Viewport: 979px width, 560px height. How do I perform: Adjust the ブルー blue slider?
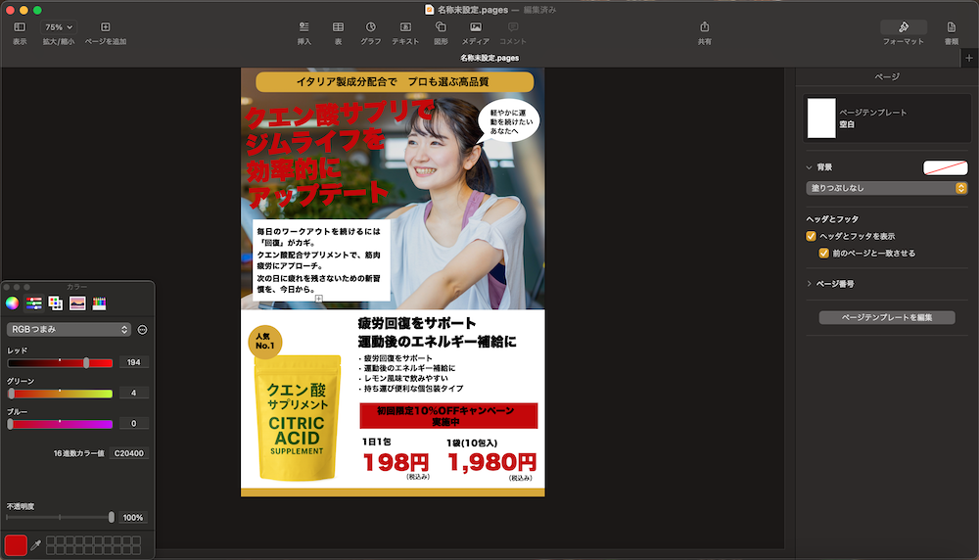(60, 424)
